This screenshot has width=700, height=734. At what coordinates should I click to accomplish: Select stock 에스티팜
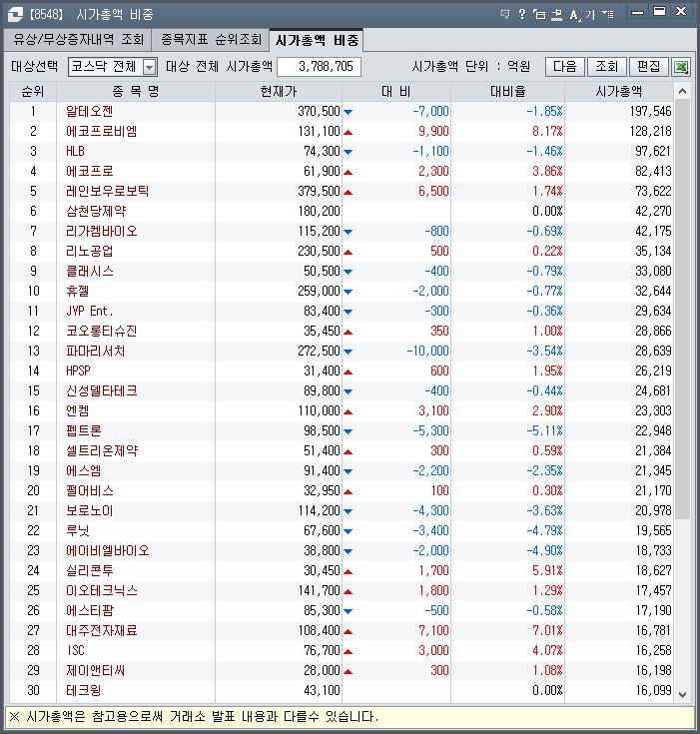[x=90, y=610]
